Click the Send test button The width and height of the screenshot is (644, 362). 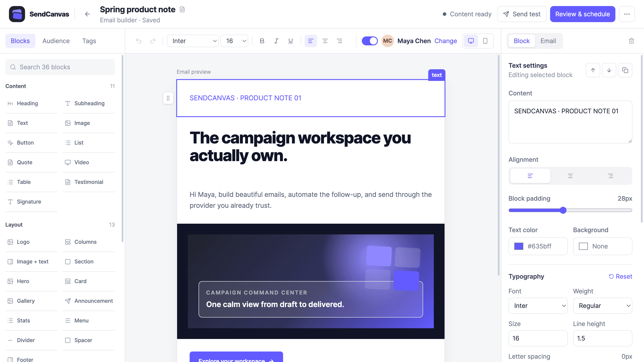[x=521, y=14]
